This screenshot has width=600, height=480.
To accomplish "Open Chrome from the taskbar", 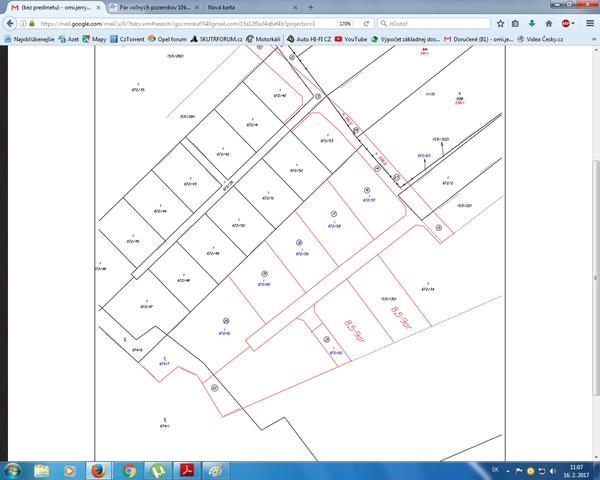I will point(129,469).
